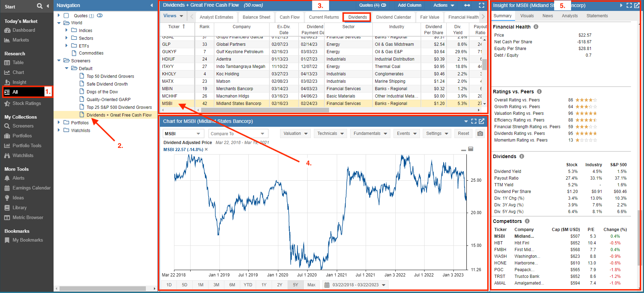
Task: Show info for the Competitors section
Action: tap(527, 221)
